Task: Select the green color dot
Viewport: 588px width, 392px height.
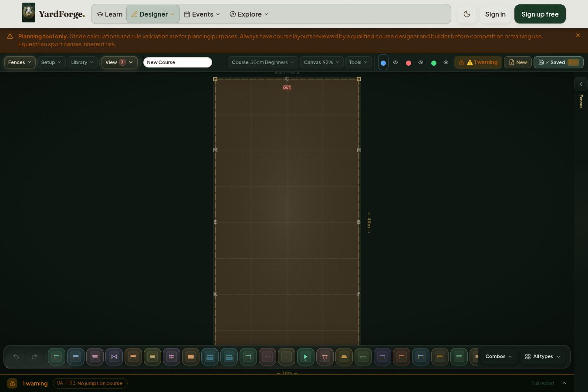Action: tap(434, 63)
